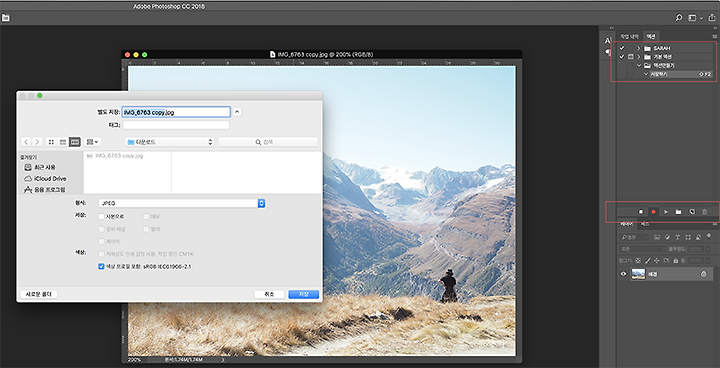This screenshot has width=720, height=368.
Task: Open iCloud Drive in the sidebar
Action: (x=45, y=178)
